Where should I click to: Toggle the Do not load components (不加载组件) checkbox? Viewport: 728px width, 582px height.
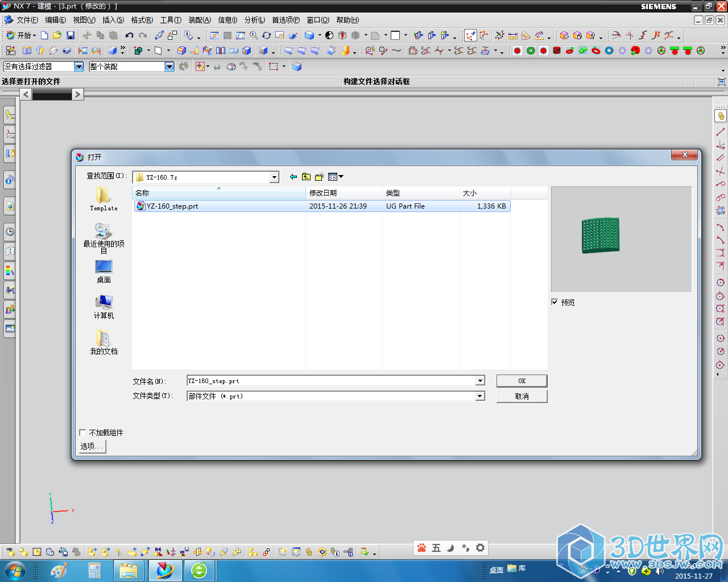[82, 433]
